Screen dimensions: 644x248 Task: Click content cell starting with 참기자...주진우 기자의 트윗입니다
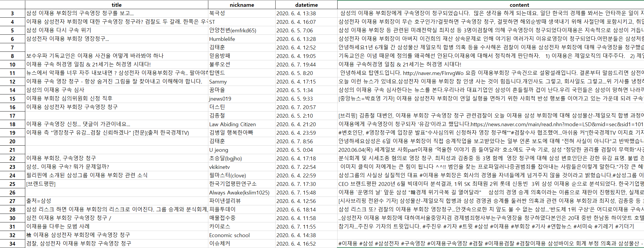491,227
